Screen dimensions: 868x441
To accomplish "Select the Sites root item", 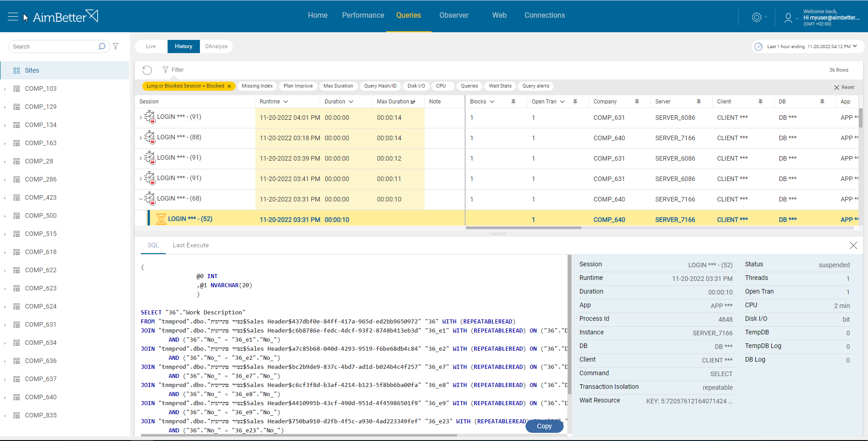I will [x=65, y=70].
